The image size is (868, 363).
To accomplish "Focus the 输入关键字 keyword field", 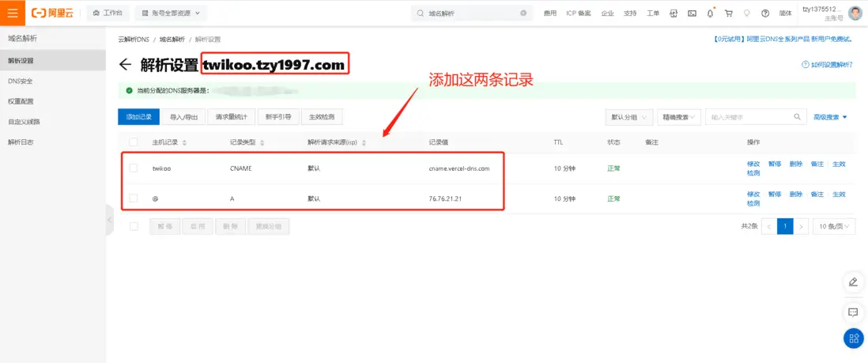I will coord(749,117).
